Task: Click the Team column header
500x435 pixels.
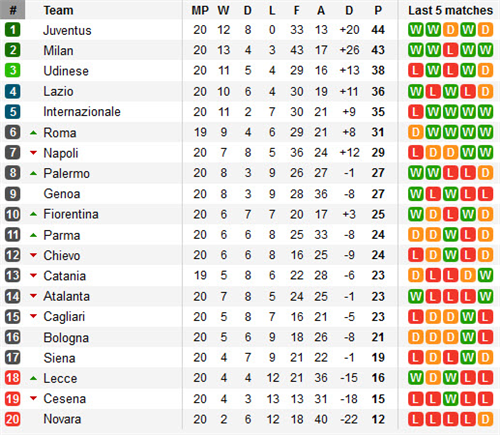Action: (x=58, y=10)
